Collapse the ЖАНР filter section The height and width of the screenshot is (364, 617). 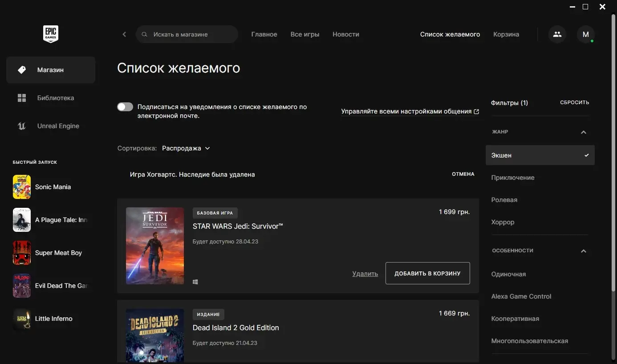(584, 132)
